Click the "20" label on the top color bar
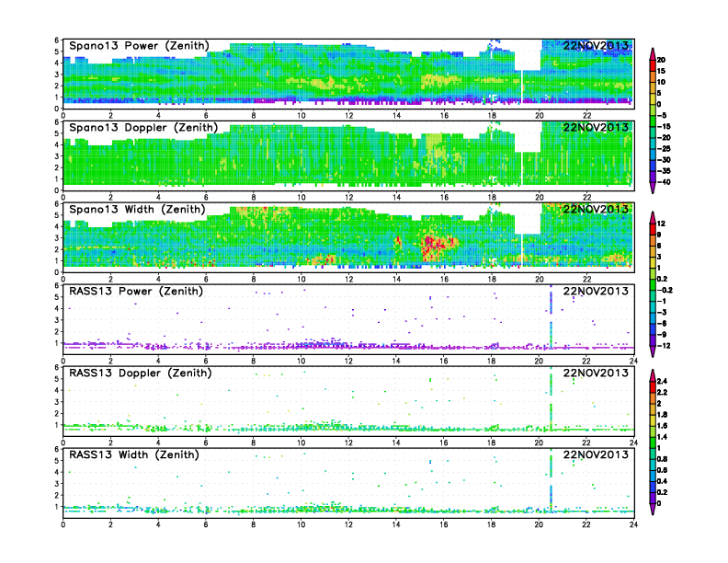Screen dimensions: 728x563 pos(661,60)
